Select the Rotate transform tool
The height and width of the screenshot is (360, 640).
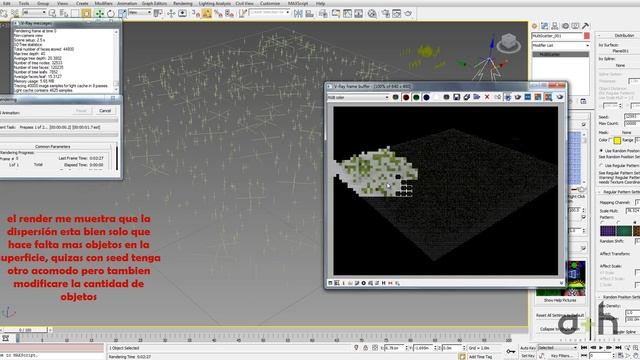click(x=110, y=13)
